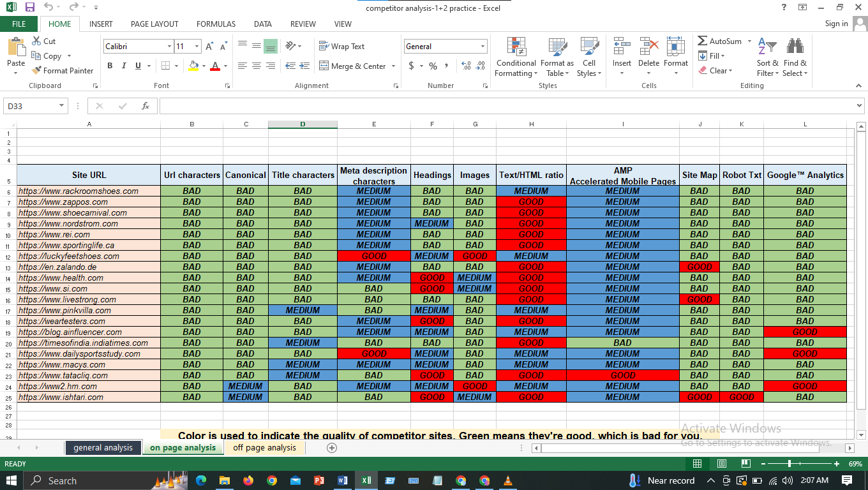
Task: Expand the Name Box dropdown arrow
Action: pos(61,106)
